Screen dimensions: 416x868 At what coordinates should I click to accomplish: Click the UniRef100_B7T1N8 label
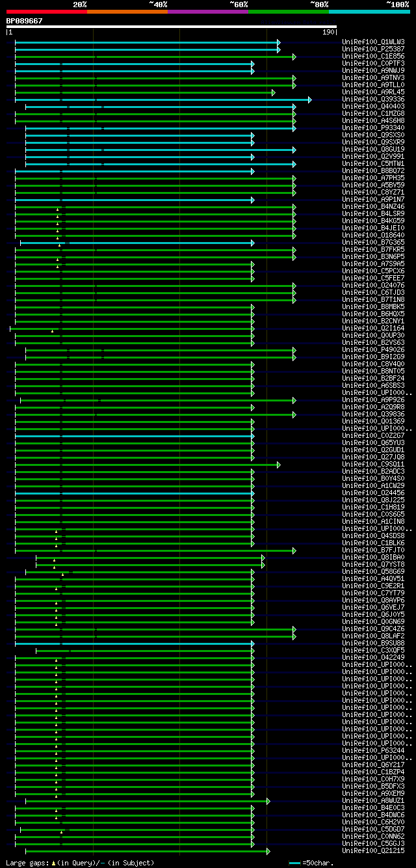click(x=373, y=299)
